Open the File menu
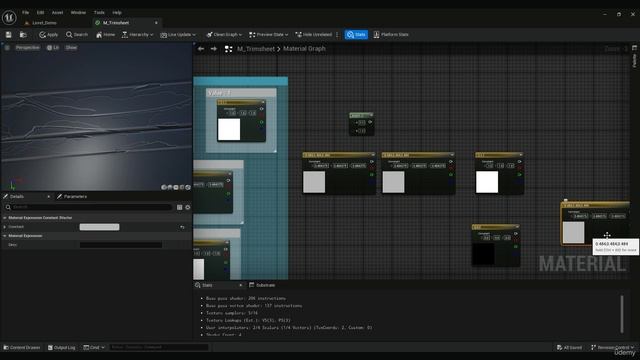 click(x=25, y=13)
